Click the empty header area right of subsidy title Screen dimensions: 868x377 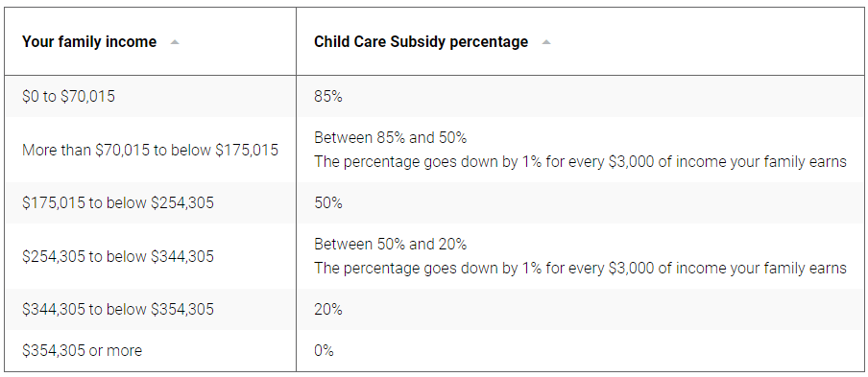pyautogui.click(x=706, y=42)
